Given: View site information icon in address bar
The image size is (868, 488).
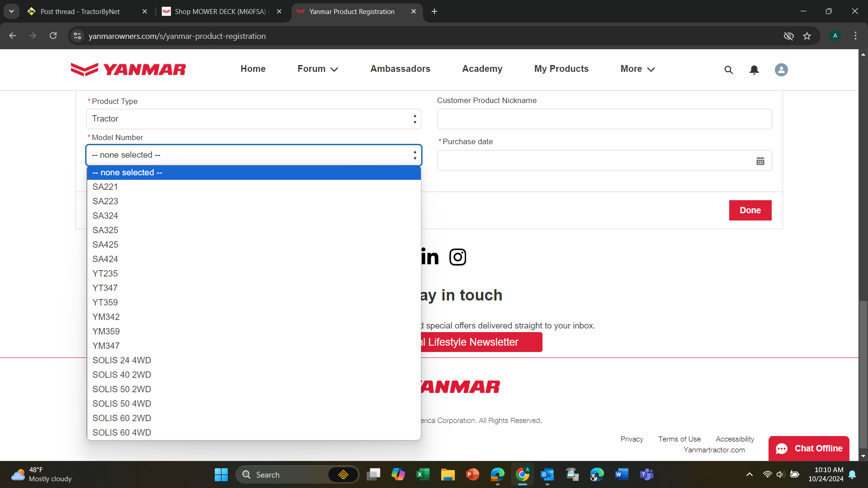Looking at the screenshot, I should coord(78,36).
